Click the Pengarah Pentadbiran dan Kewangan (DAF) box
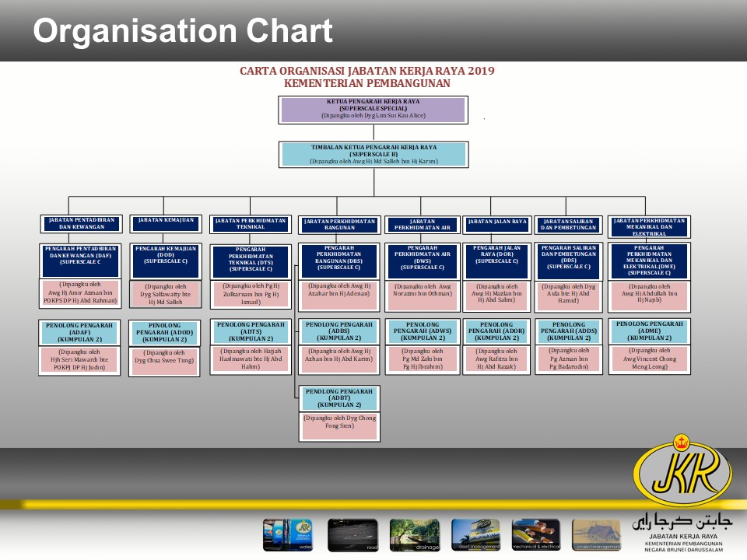This screenshot has height=560, width=747. click(x=80, y=261)
